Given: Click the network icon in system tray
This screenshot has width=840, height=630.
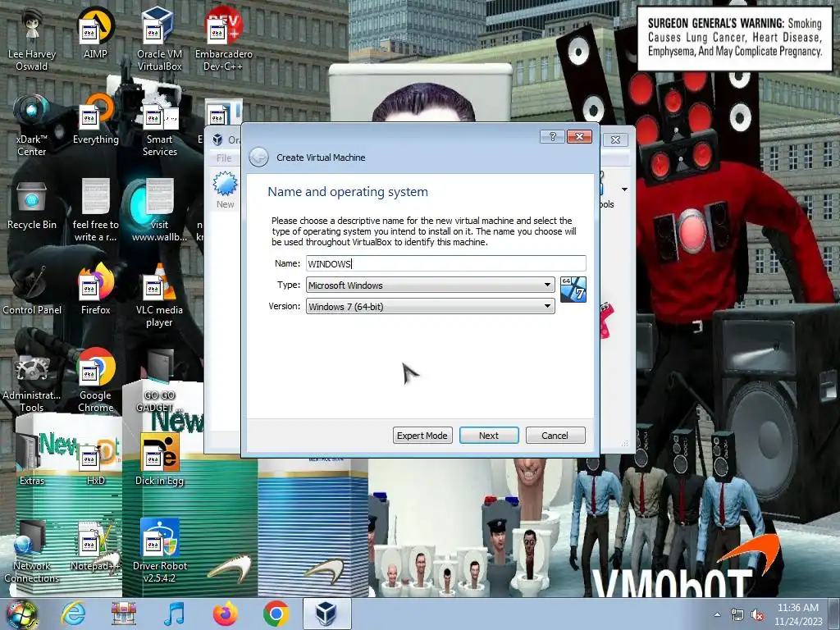Looking at the screenshot, I should pyautogui.click(x=737, y=614).
